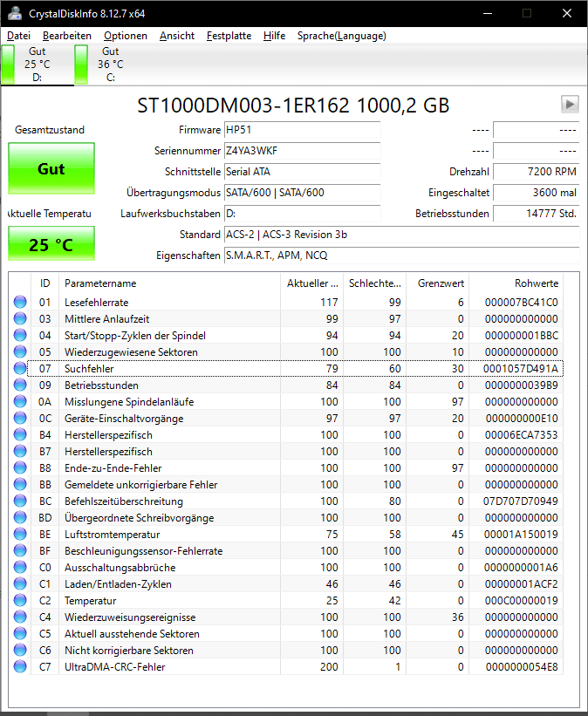The image size is (588, 716).
Task: Click status icon of Ausschaltungsabbrüche row
Action: pos(20,567)
